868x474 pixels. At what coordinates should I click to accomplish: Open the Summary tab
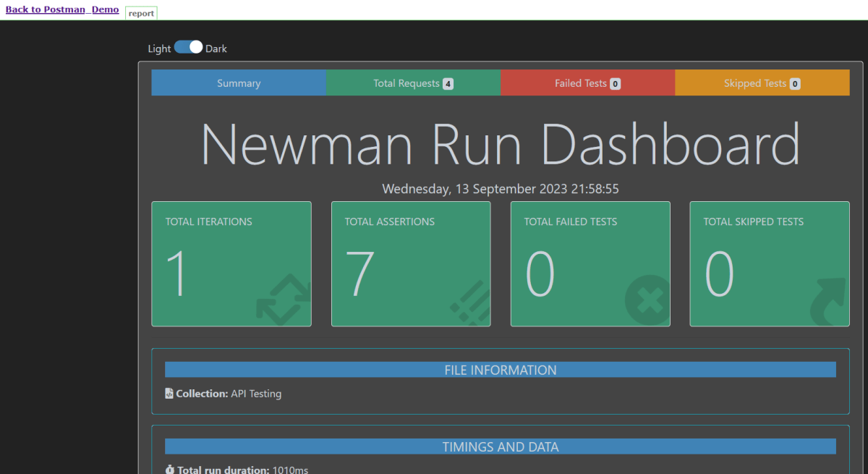[x=239, y=83]
